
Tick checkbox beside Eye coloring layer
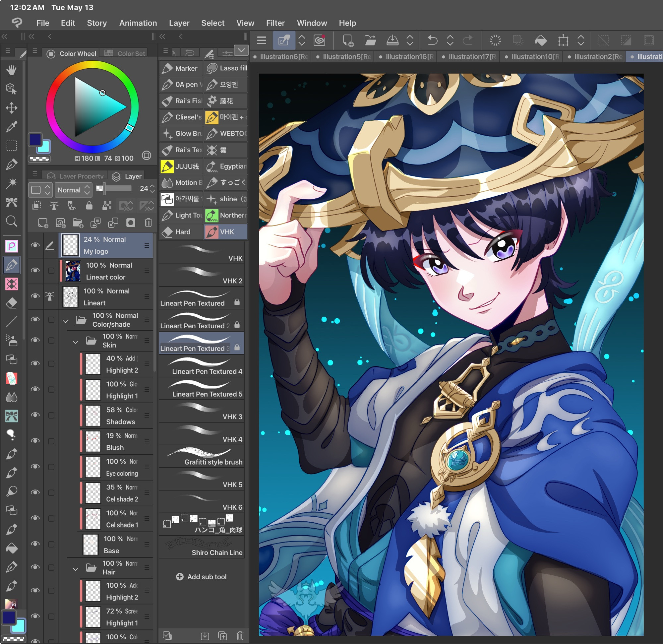51,467
